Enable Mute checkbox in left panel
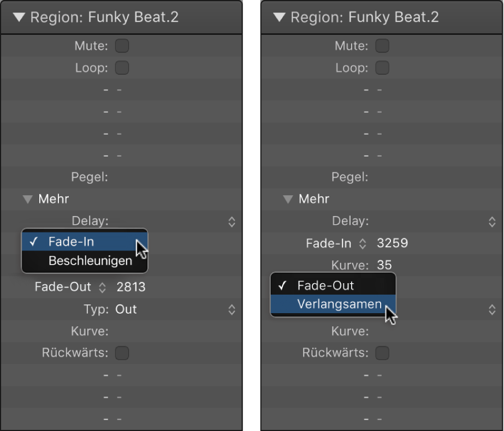The height and width of the screenshot is (431, 504). pyautogui.click(x=122, y=46)
